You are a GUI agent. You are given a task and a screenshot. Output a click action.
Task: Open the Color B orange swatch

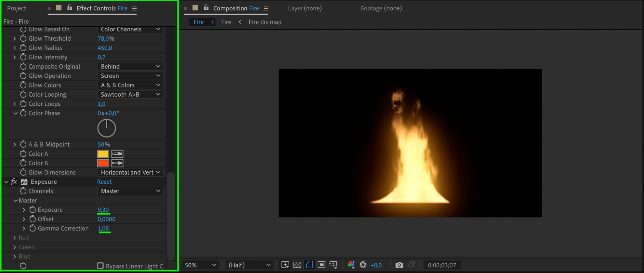[103, 163]
